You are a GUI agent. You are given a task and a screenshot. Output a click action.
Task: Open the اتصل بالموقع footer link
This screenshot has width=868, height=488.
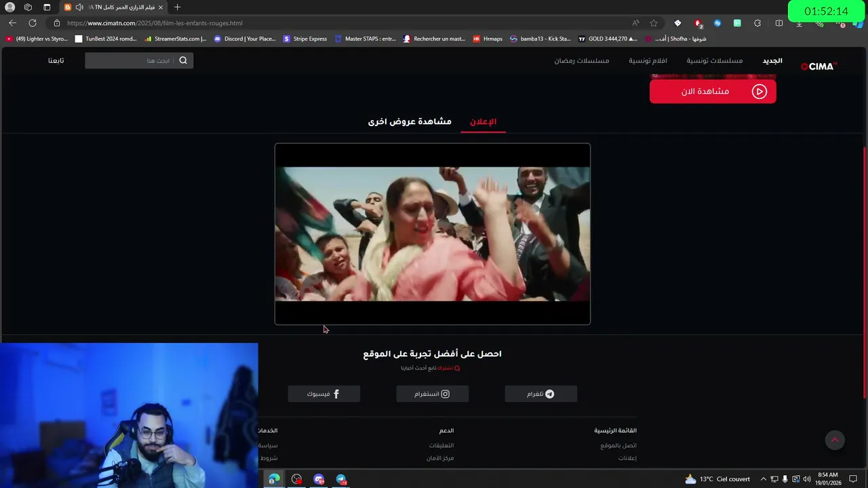click(618, 445)
